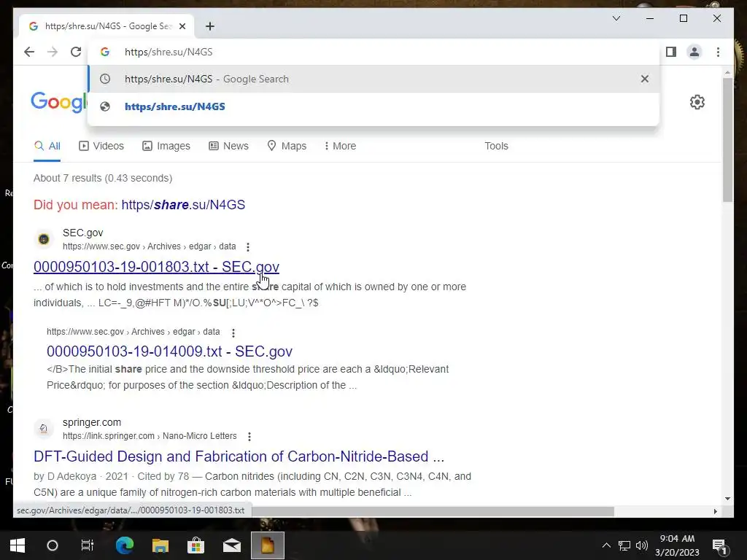Reload the current page
The image size is (747, 560).
76,52
